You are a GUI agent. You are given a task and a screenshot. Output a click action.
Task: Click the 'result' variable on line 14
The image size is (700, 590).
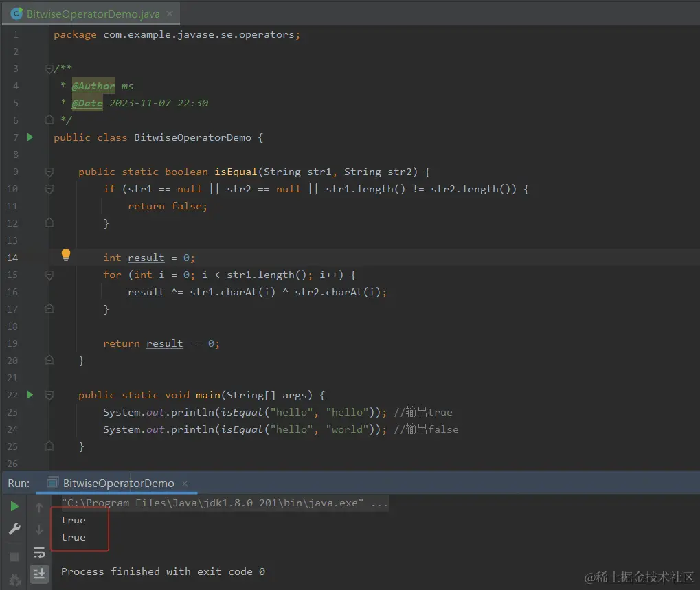[146, 258]
